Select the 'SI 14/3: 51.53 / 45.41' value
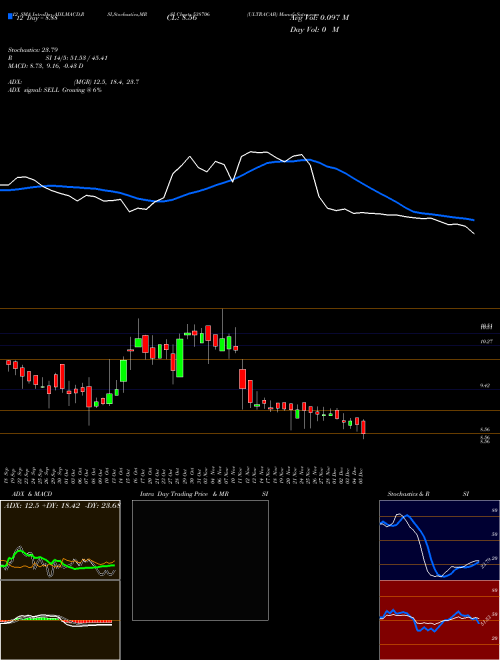This screenshot has height=660, width=500. point(77,58)
